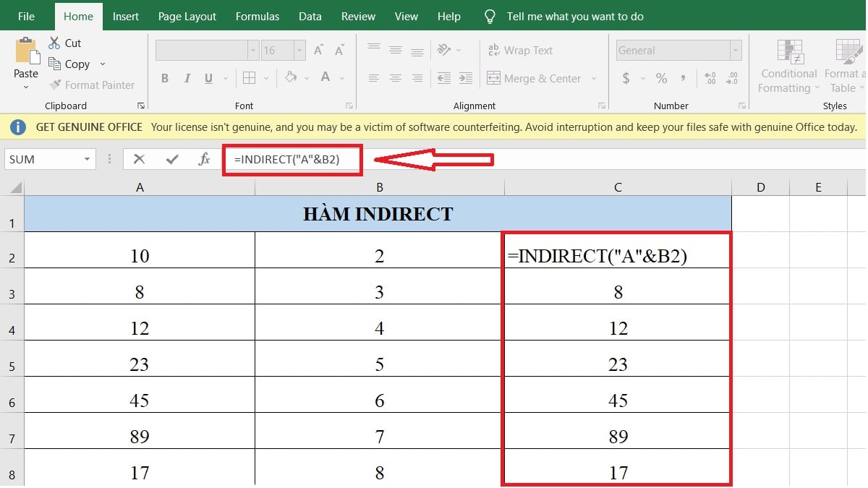Open Alignment settings dialog launcher
This screenshot has height=488, width=868.
(x=601, y=106)
